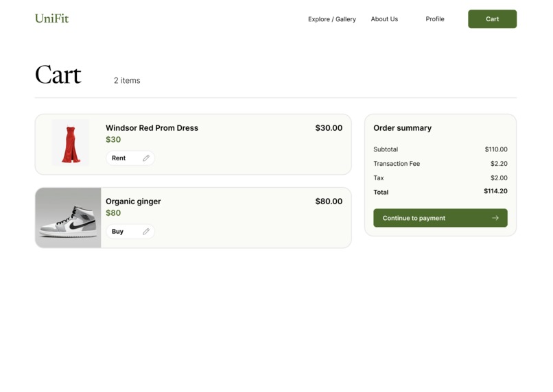Click the Order summary heading
The height and width of the screenshot is (392, 553).
[x=402, y=128]
